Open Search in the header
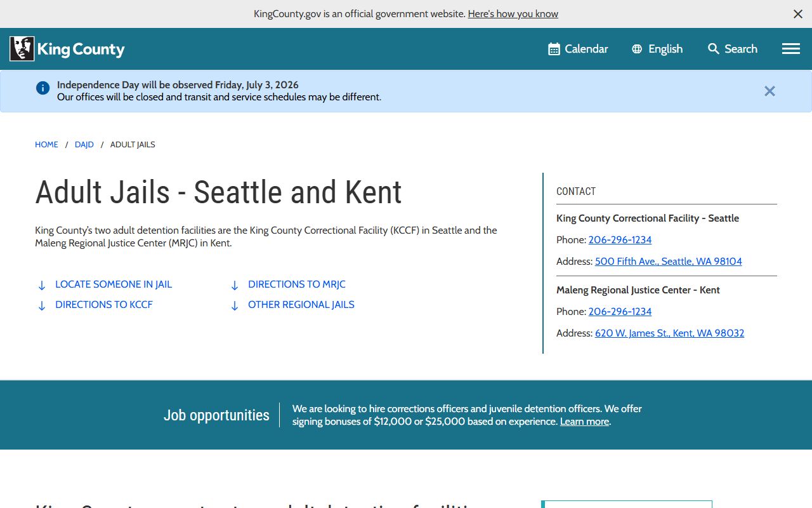 tap(733, 49)
